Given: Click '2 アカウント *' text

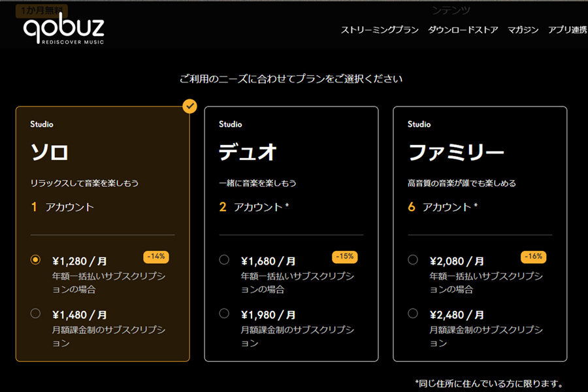Looking at the screenshot, I should [254, 207].
